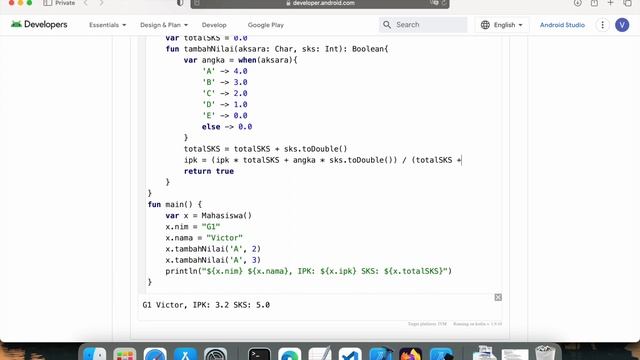Click the 'A' -> 4.0 code line
This screenshot has width=640, height=360.
[x=225, y=71]
